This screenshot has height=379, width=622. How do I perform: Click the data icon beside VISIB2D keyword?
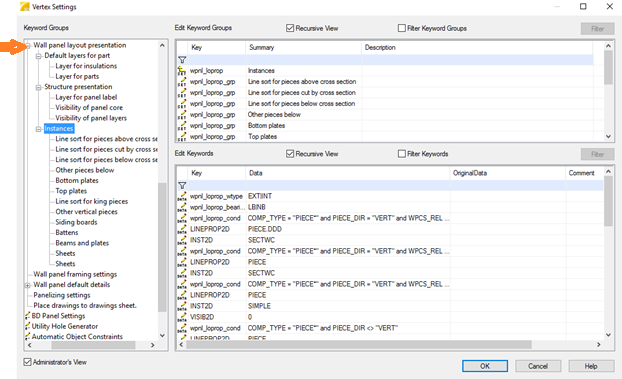pos(182,317)
